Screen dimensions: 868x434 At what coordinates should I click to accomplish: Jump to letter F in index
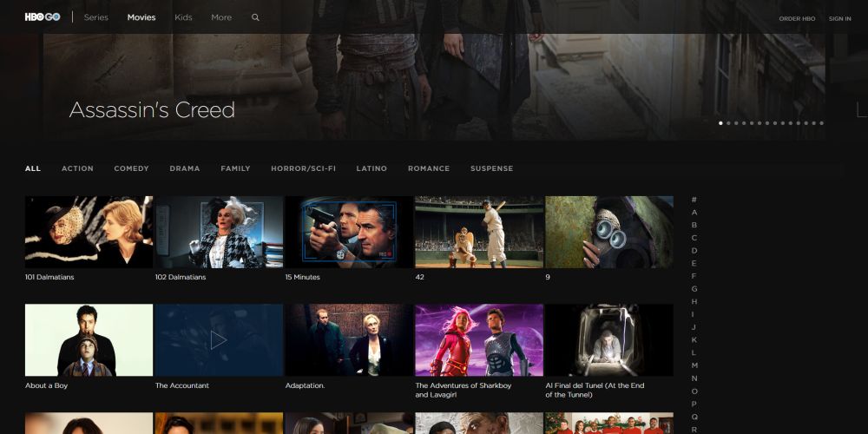click(x=694, y=276)
